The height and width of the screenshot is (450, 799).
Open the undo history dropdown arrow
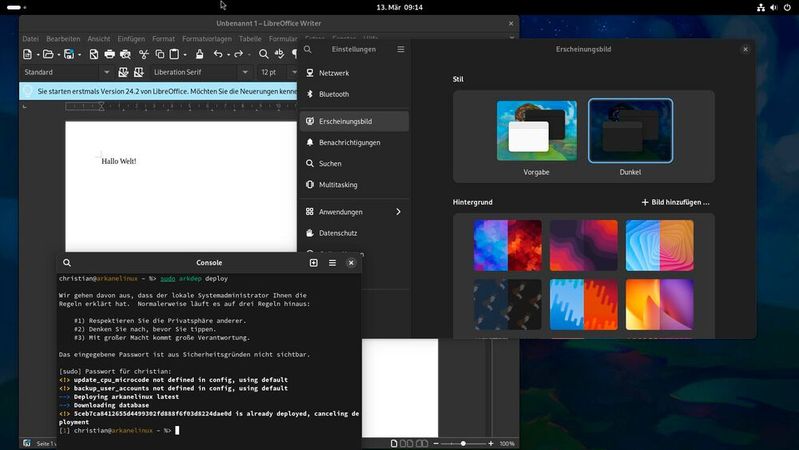pos(228,55)
